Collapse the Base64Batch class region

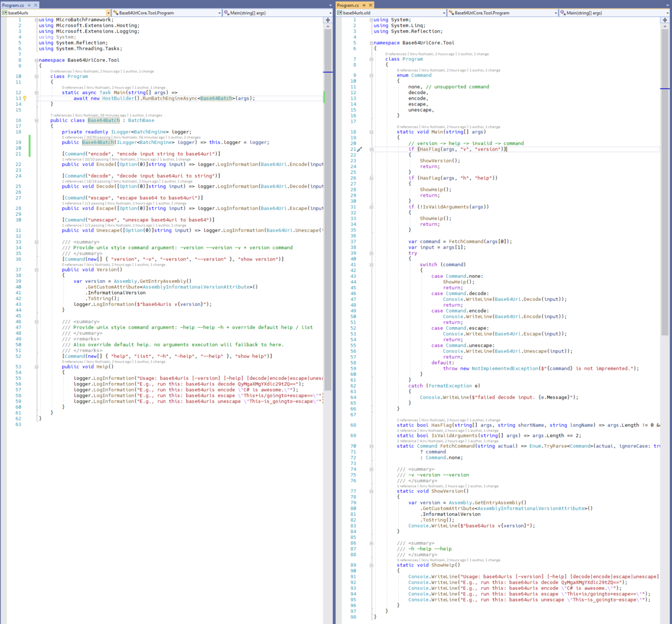36,120
